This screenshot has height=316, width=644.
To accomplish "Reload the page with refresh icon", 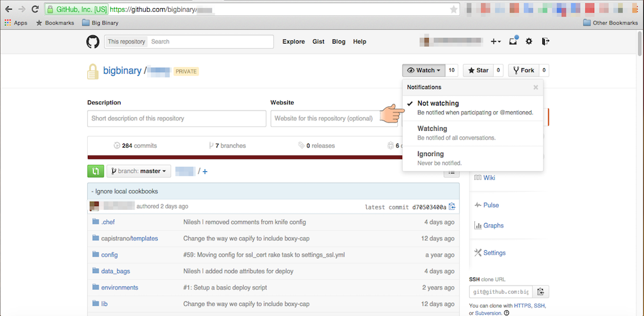I will [x=35, y=9].
